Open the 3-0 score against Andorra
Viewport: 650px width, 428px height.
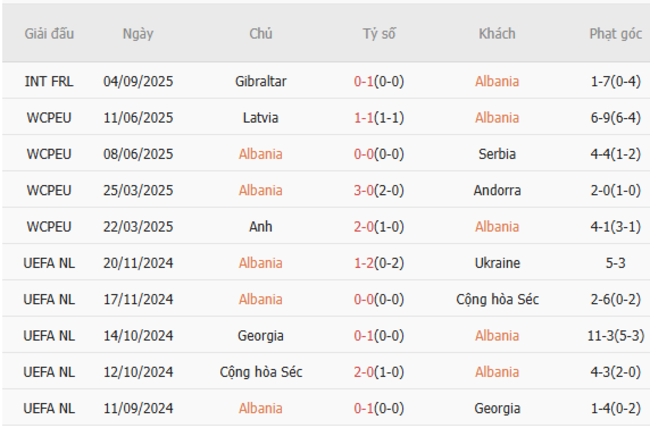click(378, 190)
